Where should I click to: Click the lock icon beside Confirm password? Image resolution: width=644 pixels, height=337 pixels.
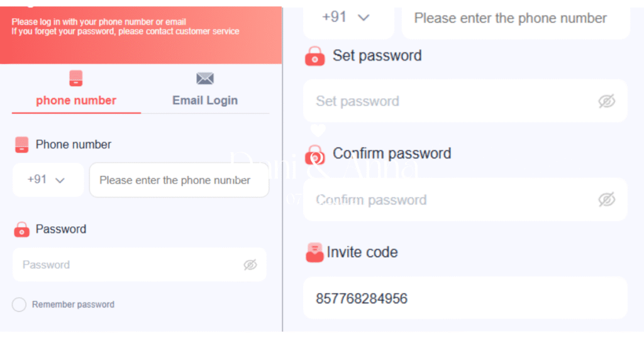[314, 154]
